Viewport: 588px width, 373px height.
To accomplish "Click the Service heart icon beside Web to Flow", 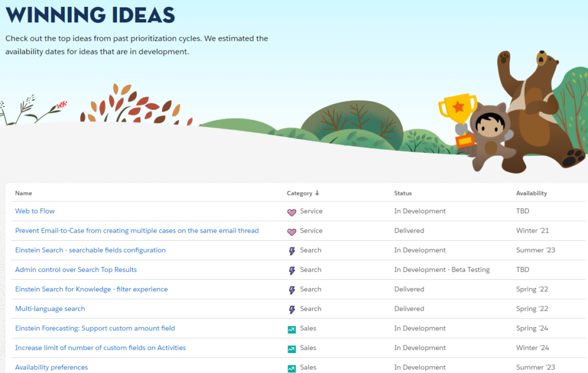I will point(292,211).
